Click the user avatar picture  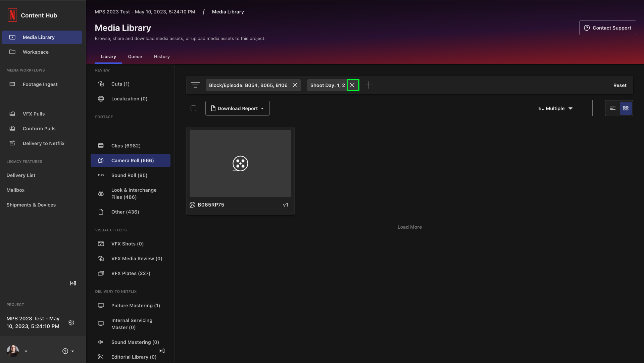pyautogui.click(x=13, y=351)
